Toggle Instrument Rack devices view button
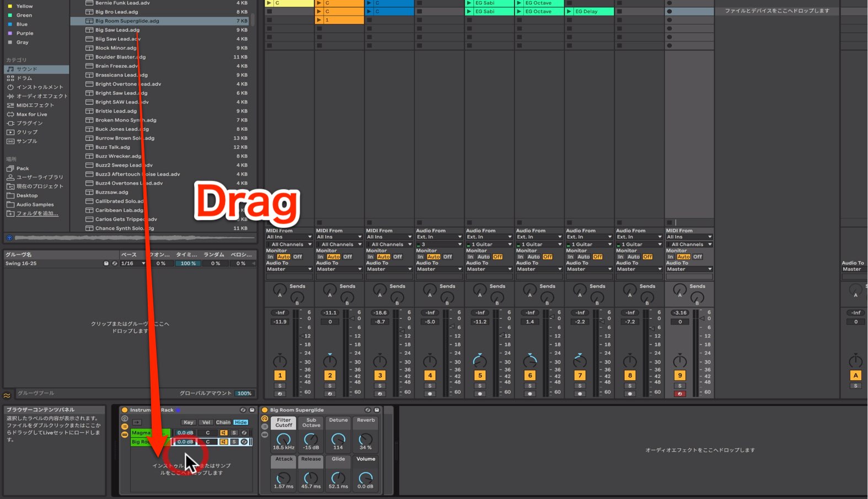 coord(125,434)
